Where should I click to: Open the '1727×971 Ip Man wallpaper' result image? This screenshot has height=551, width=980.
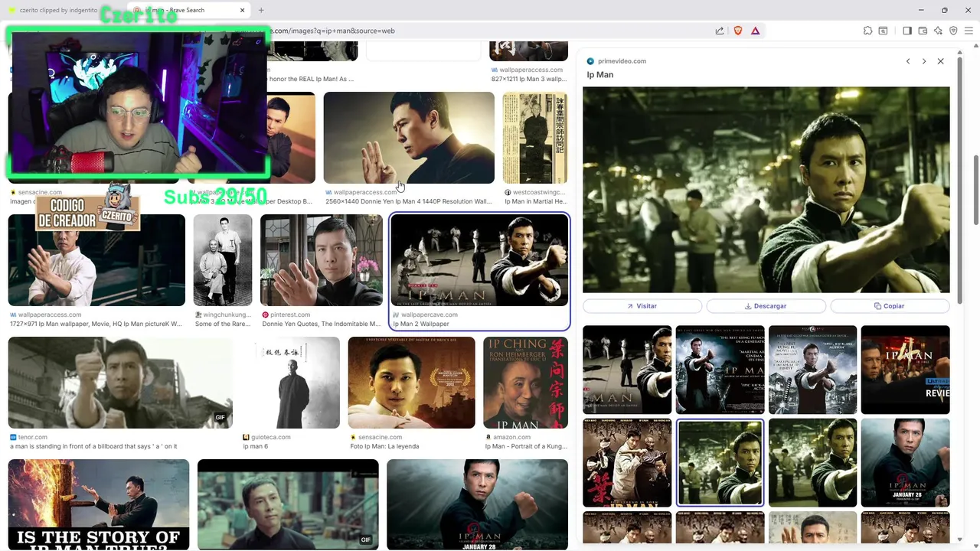96,260
